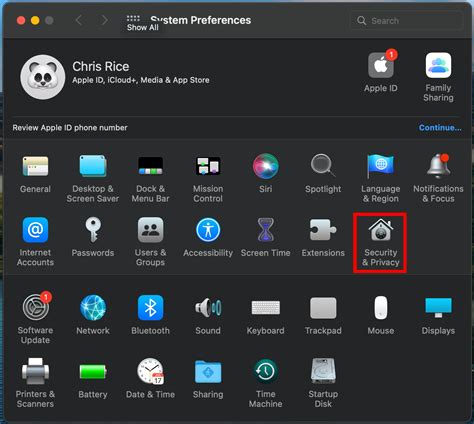The image size is (474, 424).
Task: Click the yellow minimize window button
Action: [x=35, y=20]
